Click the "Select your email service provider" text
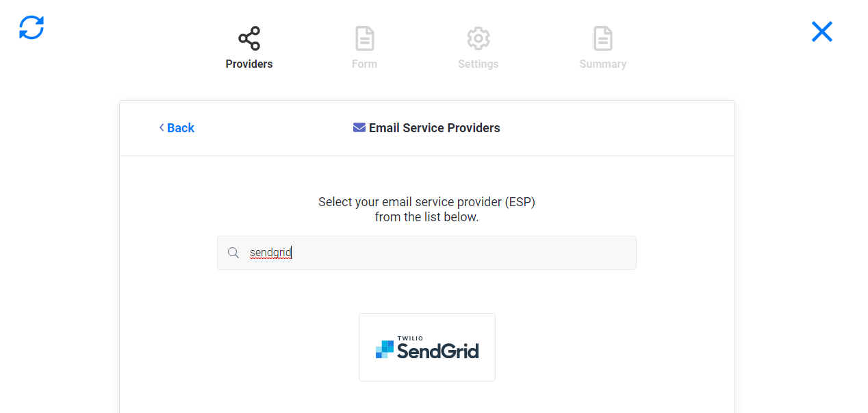The width and height of the screenshot is (868, 413). 426,202
